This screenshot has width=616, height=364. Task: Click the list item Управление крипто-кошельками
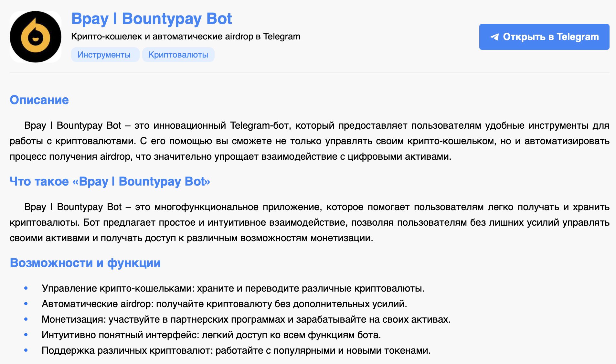(233, 288)
